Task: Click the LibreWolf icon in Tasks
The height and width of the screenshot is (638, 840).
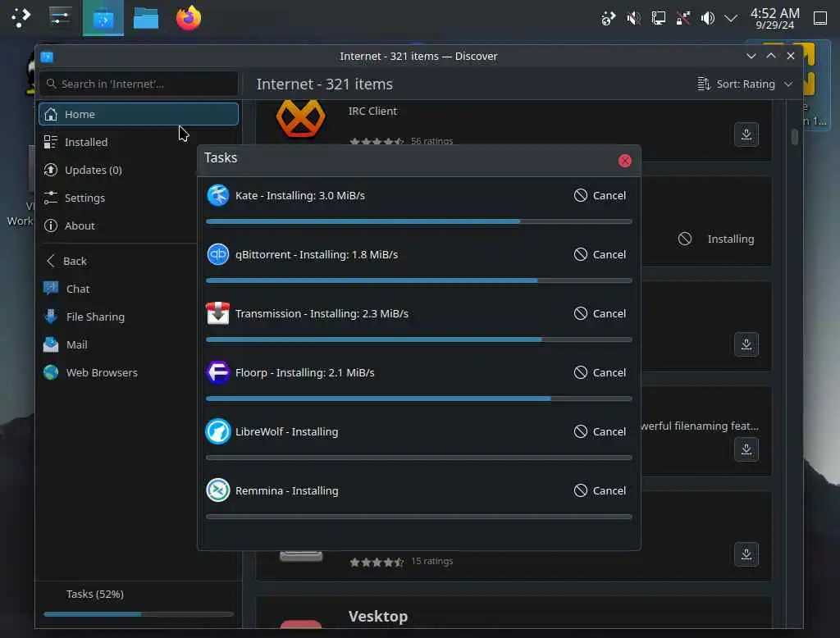Action: (x=218, y=431)
